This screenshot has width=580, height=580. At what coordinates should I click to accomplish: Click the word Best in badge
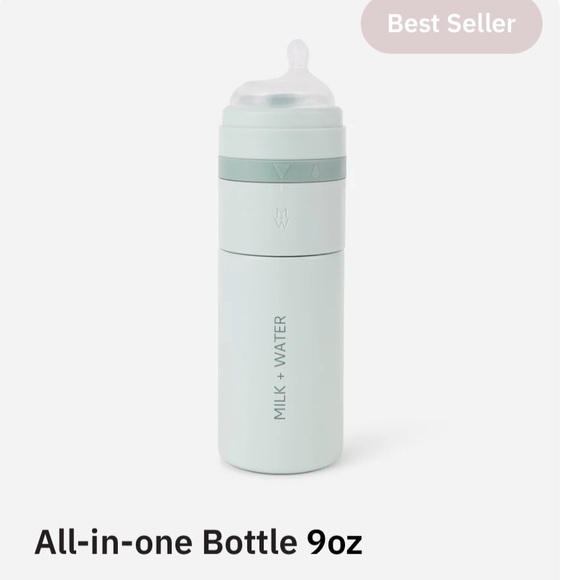pyautogui.click(x=414, y=24)
